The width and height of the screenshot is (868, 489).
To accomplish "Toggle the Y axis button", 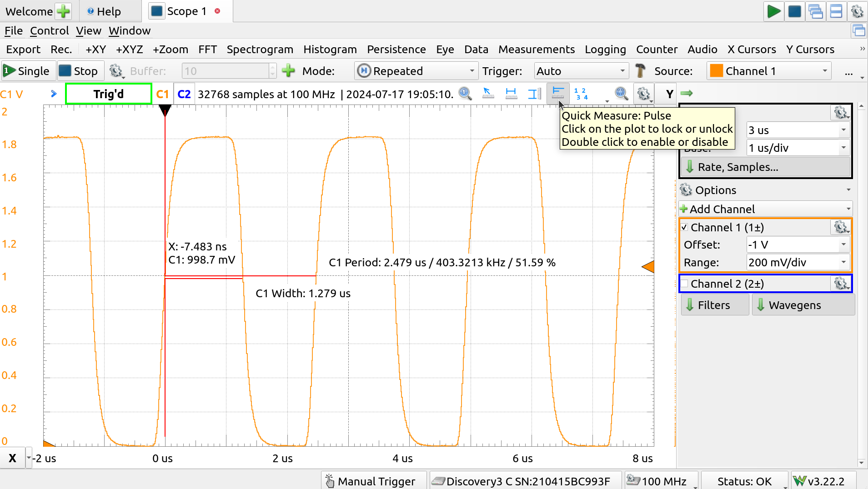I will [669, 94].
